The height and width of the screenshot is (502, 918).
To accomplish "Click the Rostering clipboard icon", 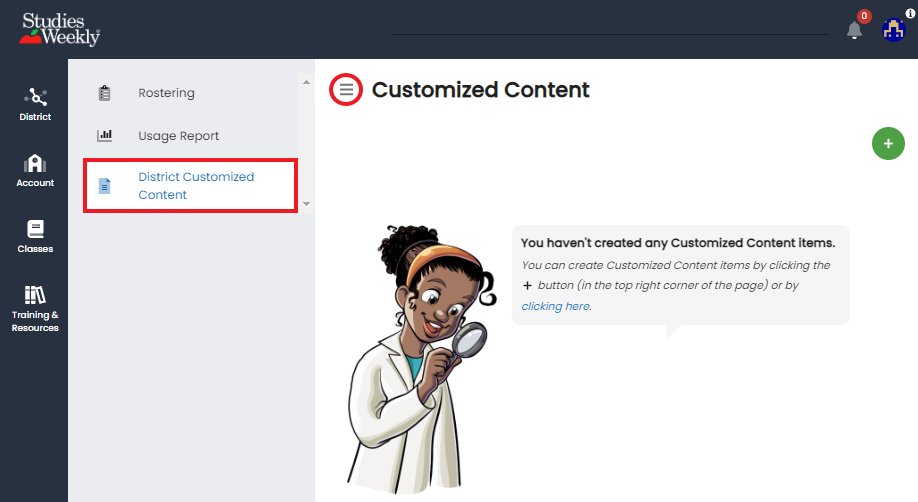I will pos(104,93).
